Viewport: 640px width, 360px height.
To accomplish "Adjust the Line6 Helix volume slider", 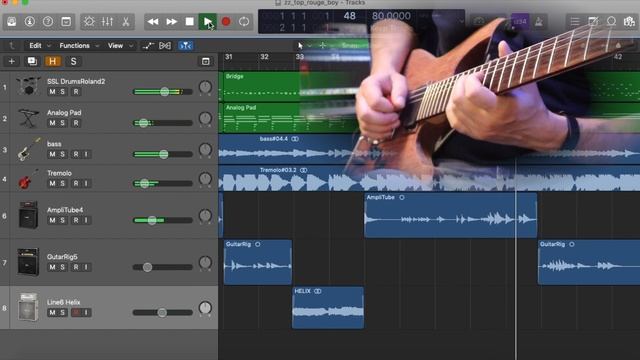I will point(163,313).
